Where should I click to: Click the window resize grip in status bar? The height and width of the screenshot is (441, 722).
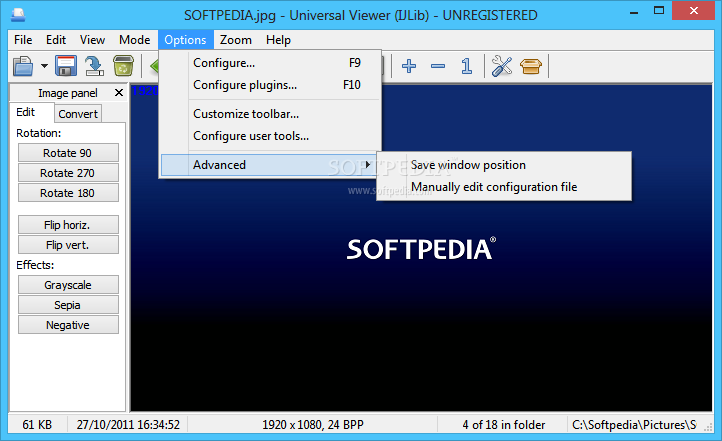[x=708, y=428]
